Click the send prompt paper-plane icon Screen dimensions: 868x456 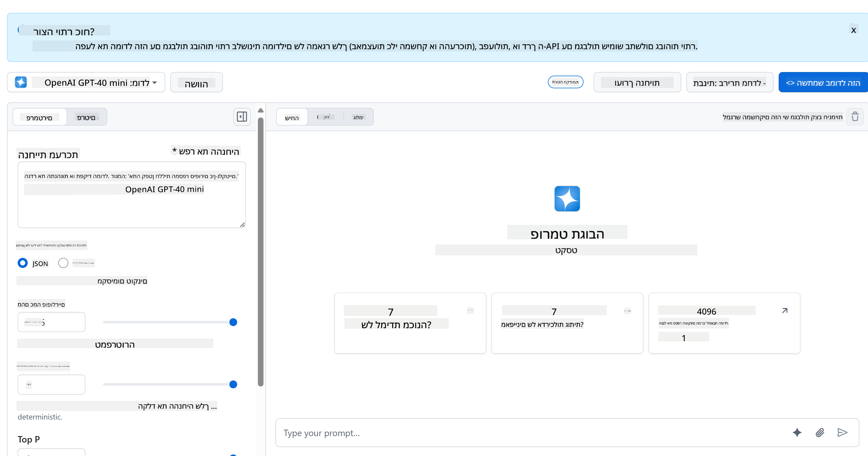(x=842, y=433)
